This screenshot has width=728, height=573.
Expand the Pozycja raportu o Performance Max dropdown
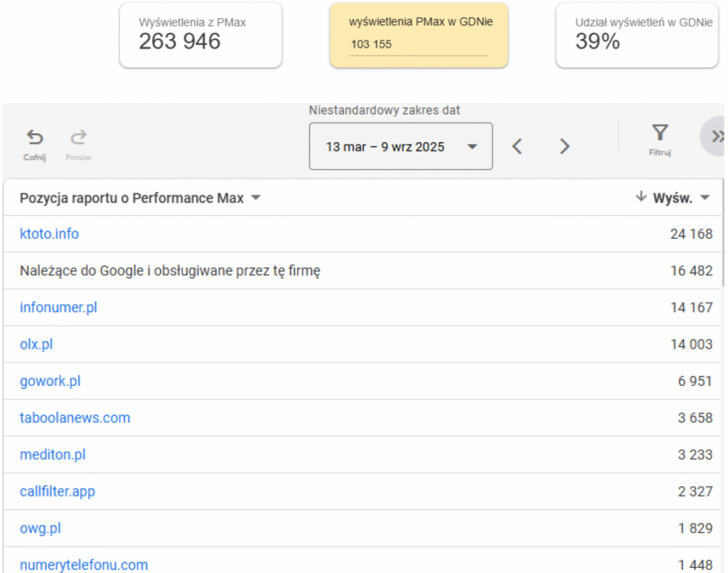pos(256,198)
